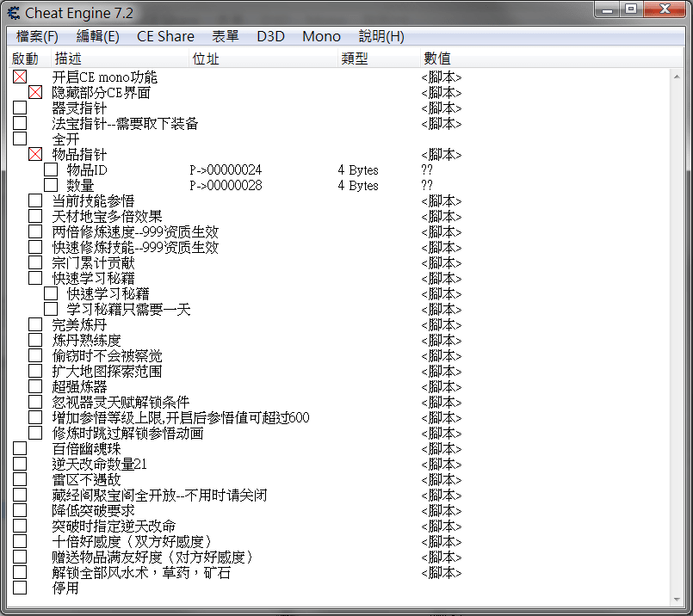This screenshot has width=693, height=616.
Task: Enable the 完美炼丹 cheat checkbox
Action: click(x=35, y=325)
